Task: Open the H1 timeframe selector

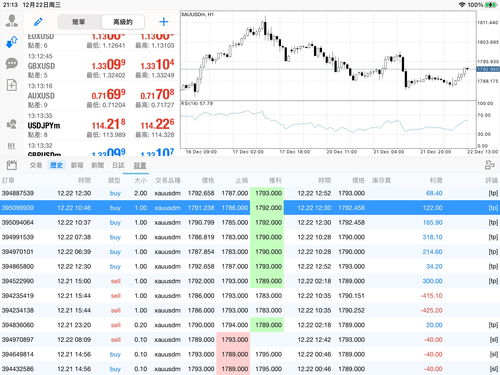Action: tap(11, 146)
